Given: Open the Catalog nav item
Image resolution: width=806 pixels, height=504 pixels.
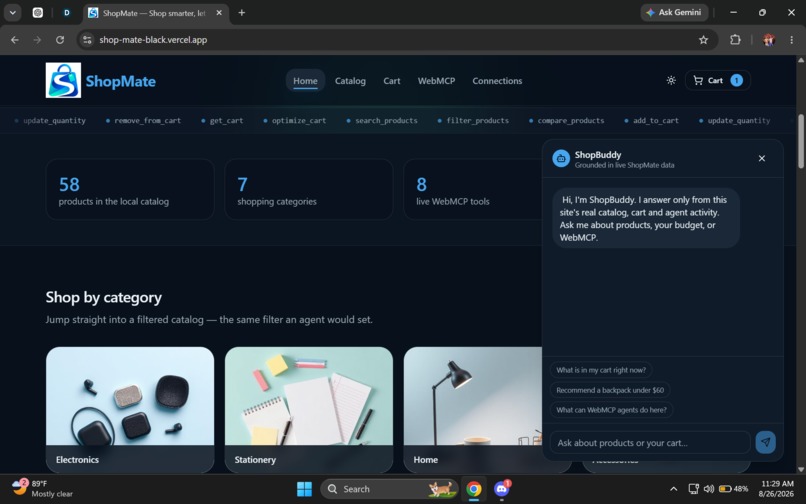Looking at the screenshot, I should 350,81.
